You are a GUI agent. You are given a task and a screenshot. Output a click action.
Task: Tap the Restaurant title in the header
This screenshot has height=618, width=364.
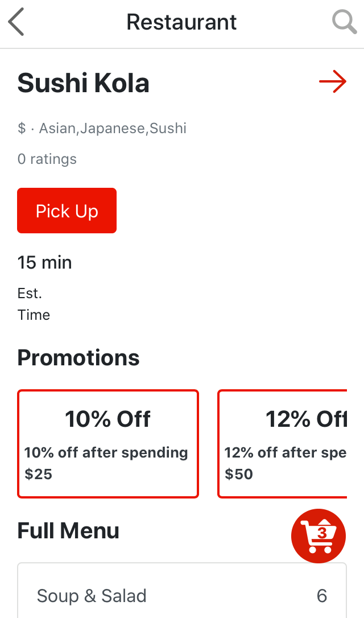[181, 23]
